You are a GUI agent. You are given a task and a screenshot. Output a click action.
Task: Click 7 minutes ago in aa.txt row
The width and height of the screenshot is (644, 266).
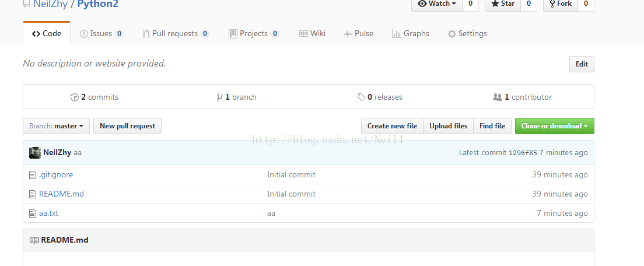tap(562, 213)
